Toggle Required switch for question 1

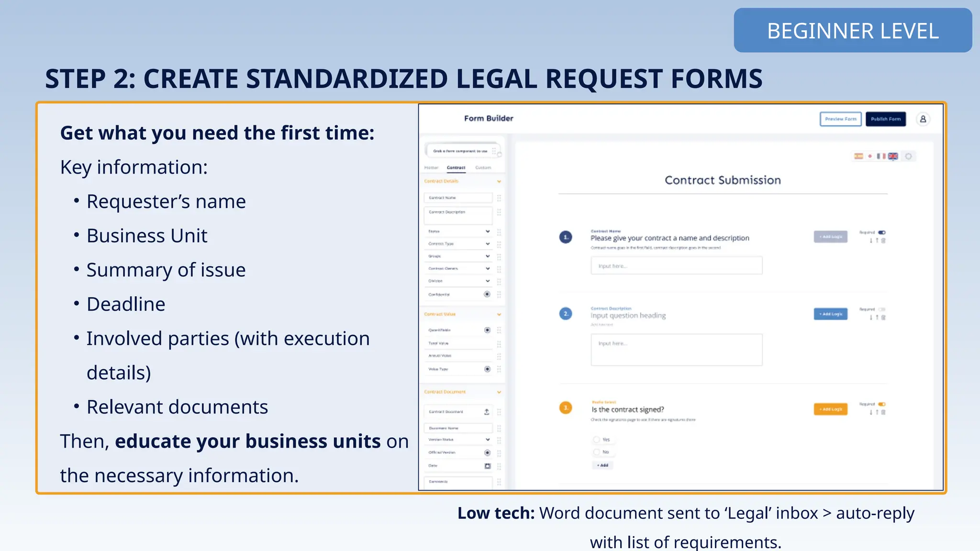click(x=881, y=232)
